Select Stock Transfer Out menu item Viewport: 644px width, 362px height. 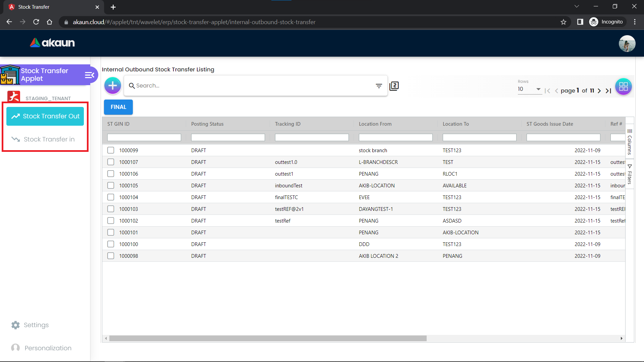pos(45,116)
